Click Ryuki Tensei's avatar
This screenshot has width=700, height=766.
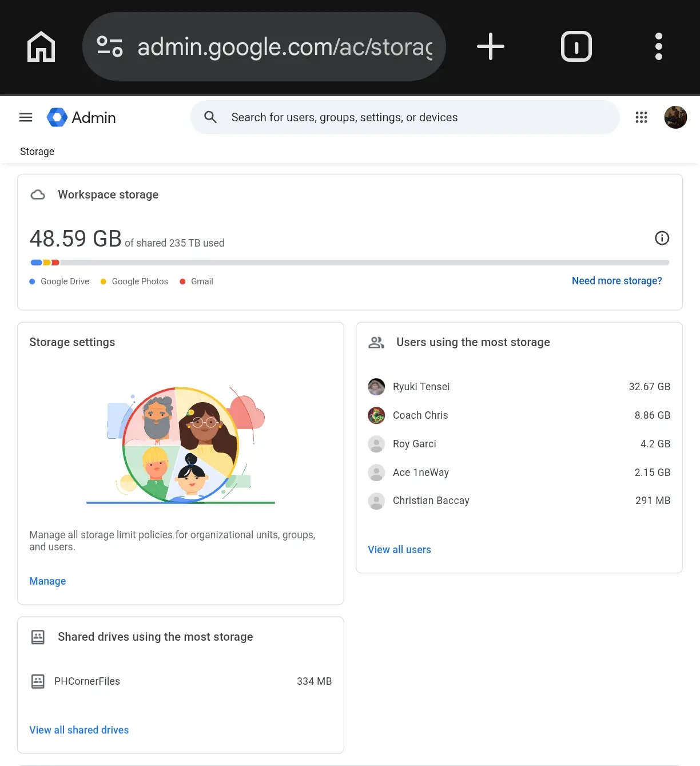(x=376, y=387)
